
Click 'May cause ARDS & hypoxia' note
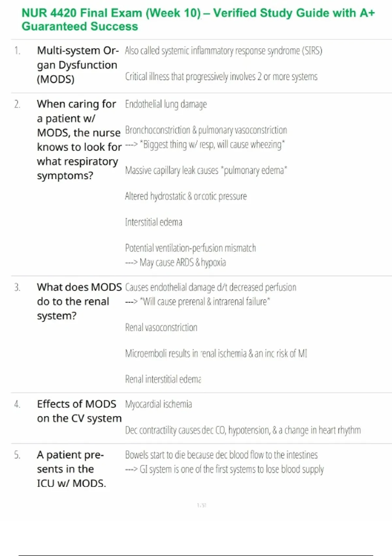[175, 262]
